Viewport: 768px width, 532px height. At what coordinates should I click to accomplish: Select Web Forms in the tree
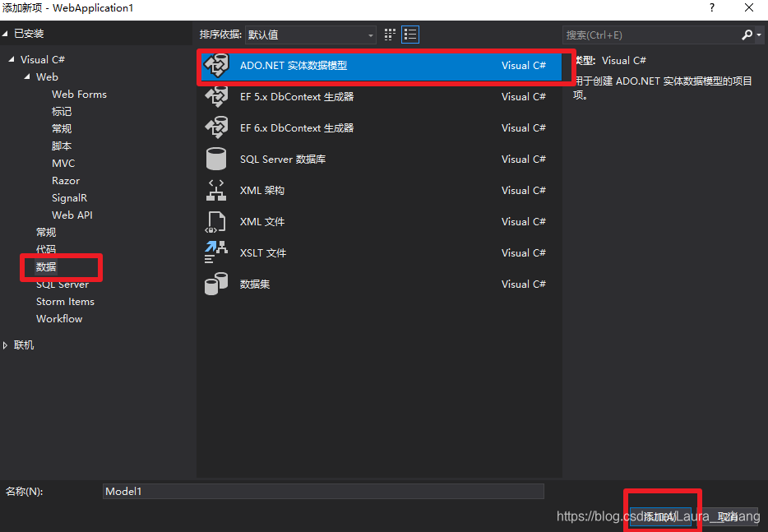coord(79,94)
